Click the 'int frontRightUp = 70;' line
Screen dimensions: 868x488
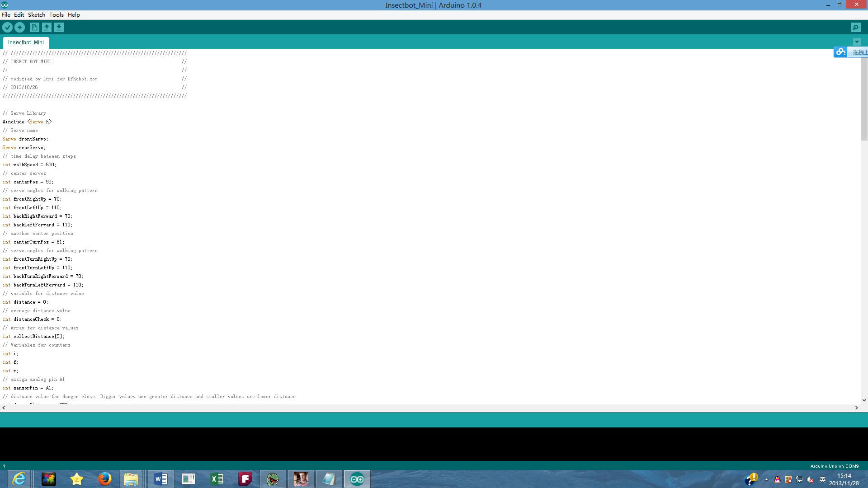32,199
